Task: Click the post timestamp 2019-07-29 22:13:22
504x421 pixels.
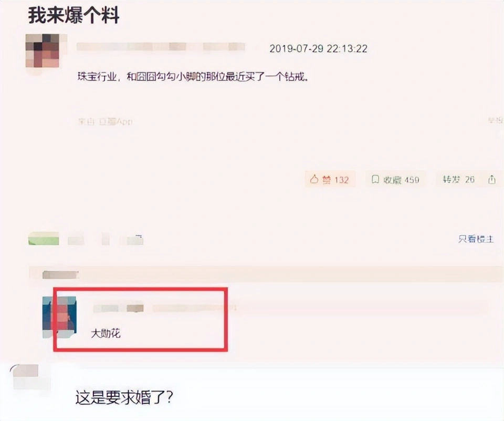Action: 318,48
